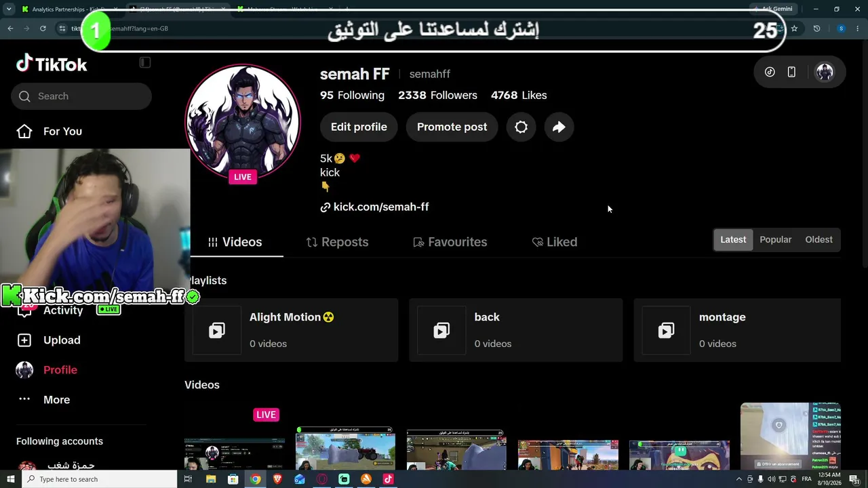868x488 pixels.
Task: Switch to the Videos tab
Action: 235,242
